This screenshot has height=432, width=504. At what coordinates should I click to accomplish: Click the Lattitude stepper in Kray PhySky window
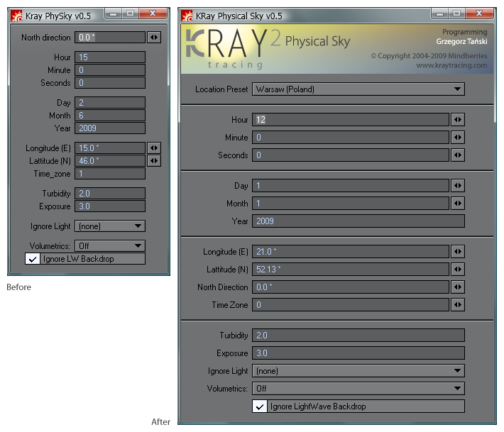[154, 161]
